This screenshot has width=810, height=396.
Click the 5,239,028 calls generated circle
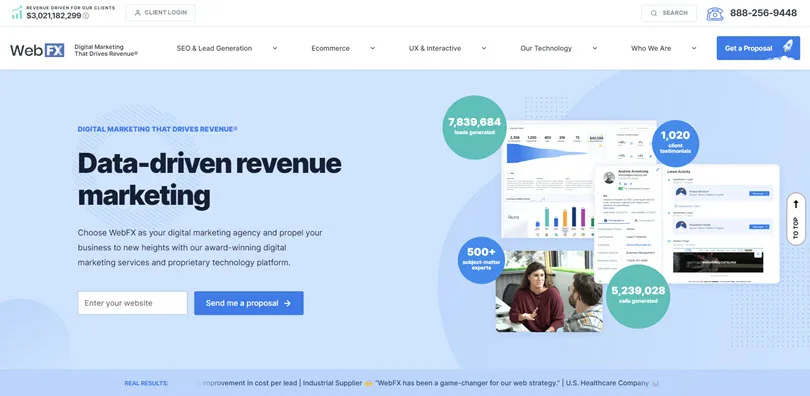[638, 296]
